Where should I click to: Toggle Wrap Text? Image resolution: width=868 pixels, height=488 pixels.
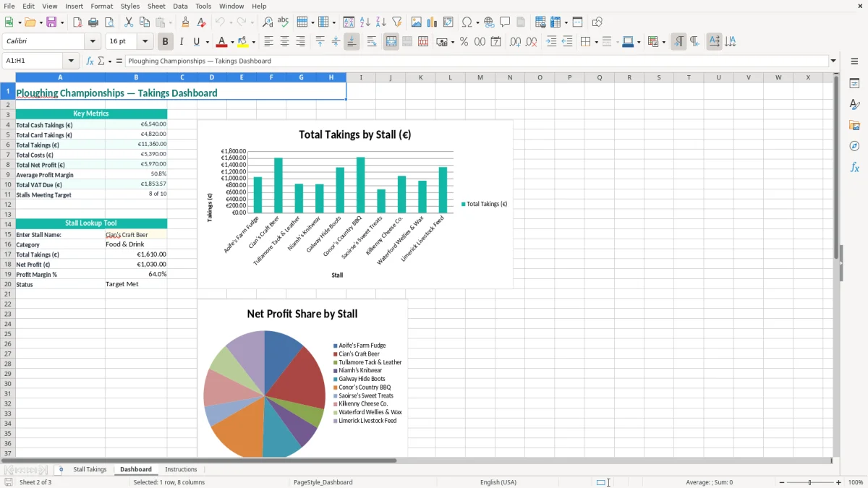tap(372, 42)
